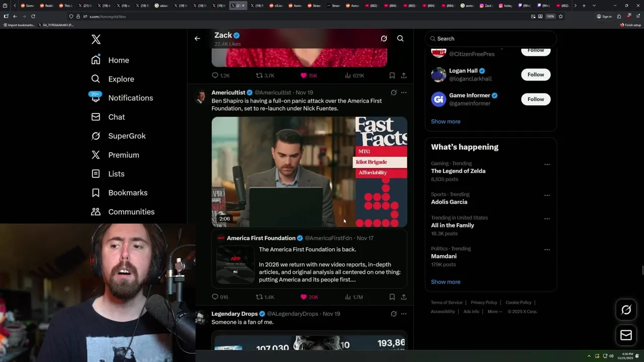Follow Logan Hall

[536, 74]
